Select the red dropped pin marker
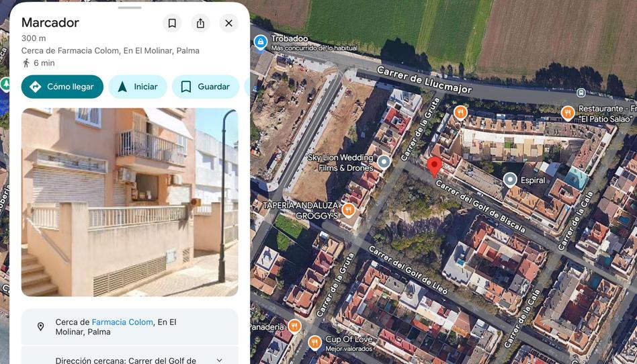Screen dimensions: 637x364 [434, 167]
